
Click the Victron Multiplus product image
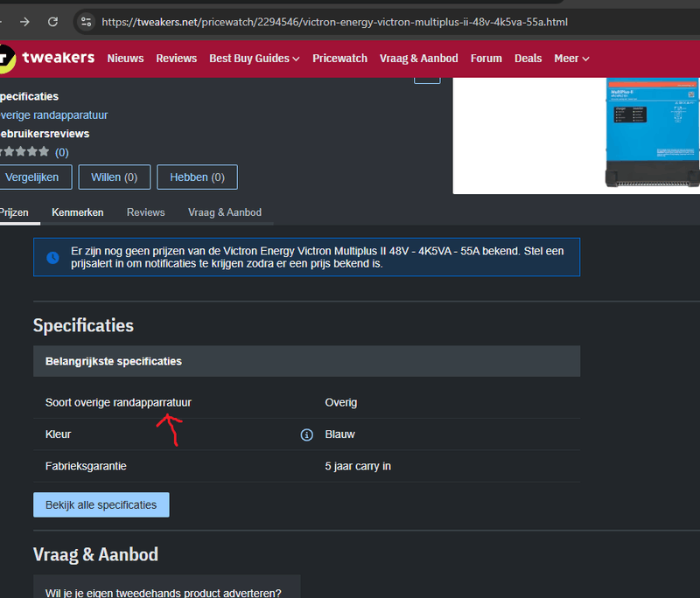coord(652,133)
